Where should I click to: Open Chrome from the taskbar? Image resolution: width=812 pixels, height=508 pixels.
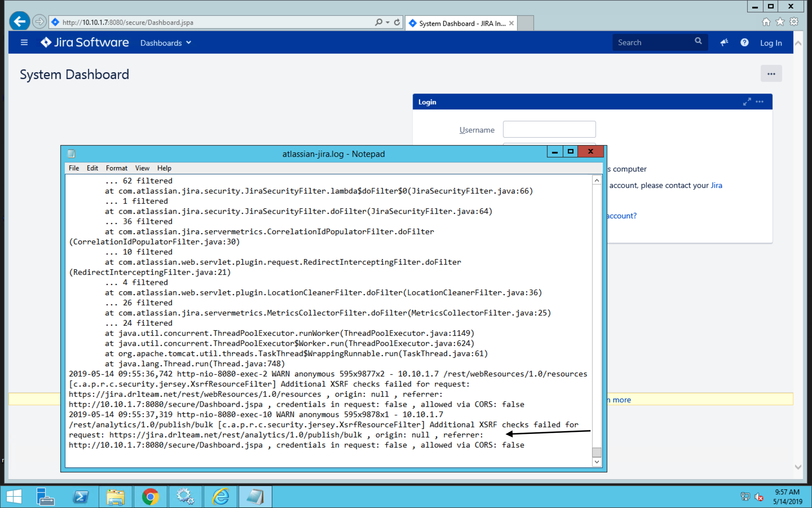[x=150, y=497]
